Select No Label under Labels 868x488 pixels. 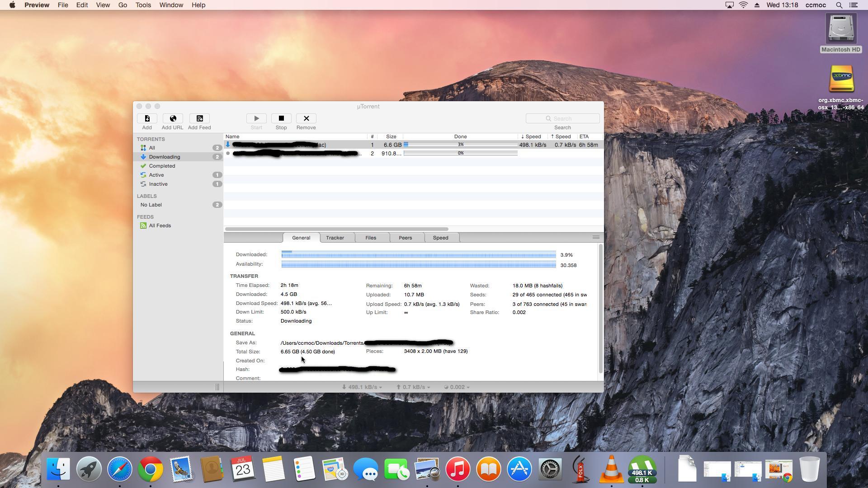click(x=178, y=205)
